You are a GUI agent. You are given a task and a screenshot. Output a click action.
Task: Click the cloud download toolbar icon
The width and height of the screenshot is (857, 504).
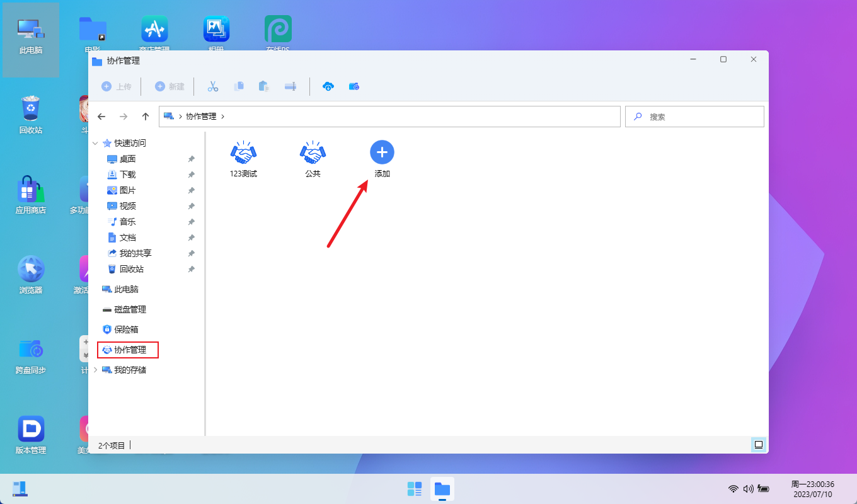328,86
